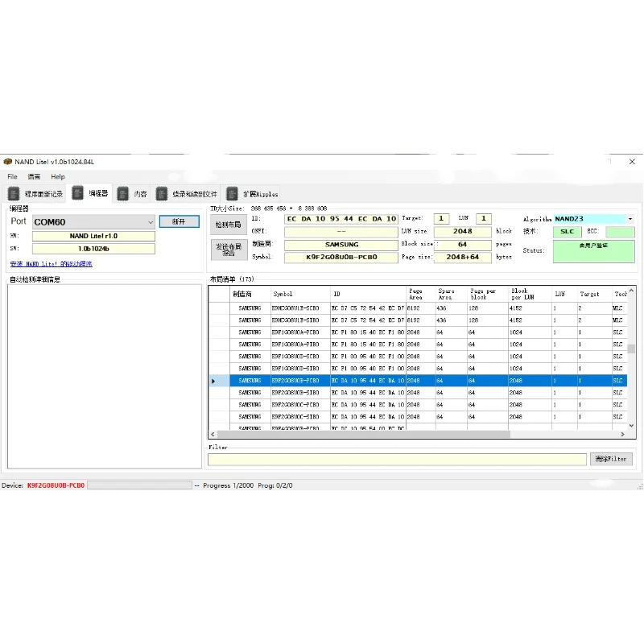644x644 pixels.
Task: Open the File menu
Action: [x=12, y=176]
